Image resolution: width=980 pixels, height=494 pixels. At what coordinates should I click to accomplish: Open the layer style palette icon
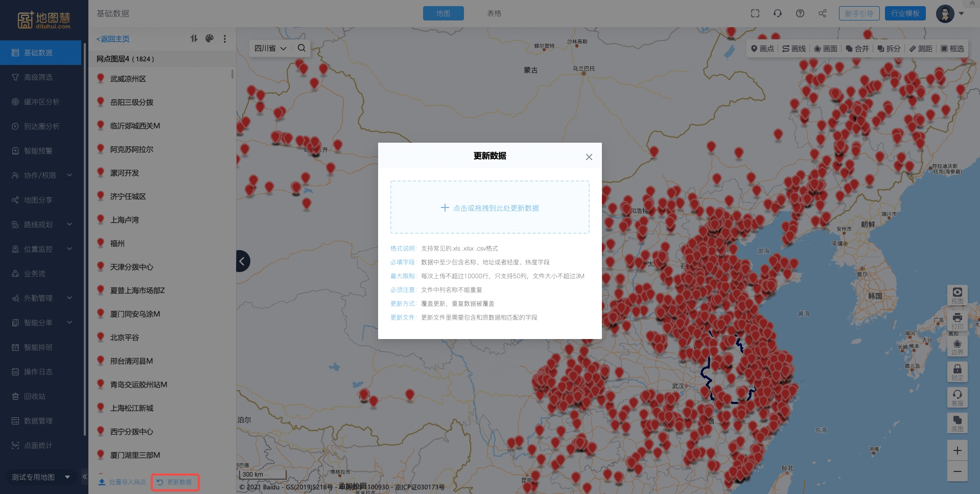(x=209, y=38)
